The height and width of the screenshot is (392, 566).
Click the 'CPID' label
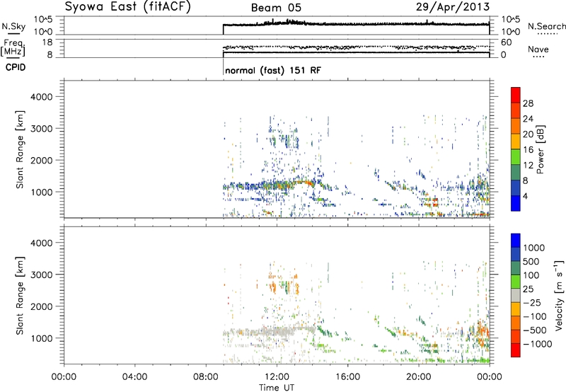tap(16, 67)
